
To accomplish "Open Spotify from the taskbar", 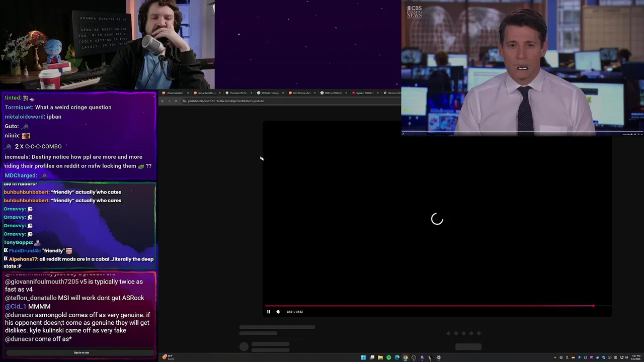I will pos(388,357).
